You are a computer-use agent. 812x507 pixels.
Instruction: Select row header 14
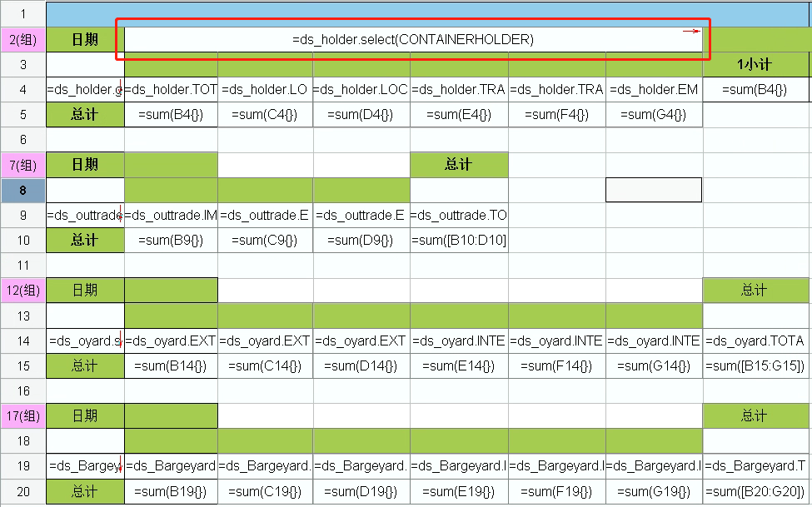click(x=22, y=340)
